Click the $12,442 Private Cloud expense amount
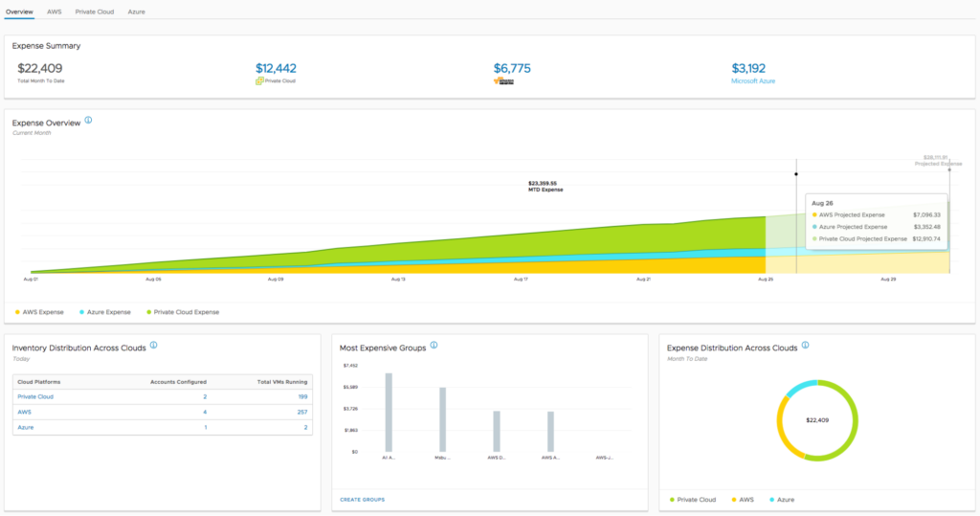 [x=277, y=68]
